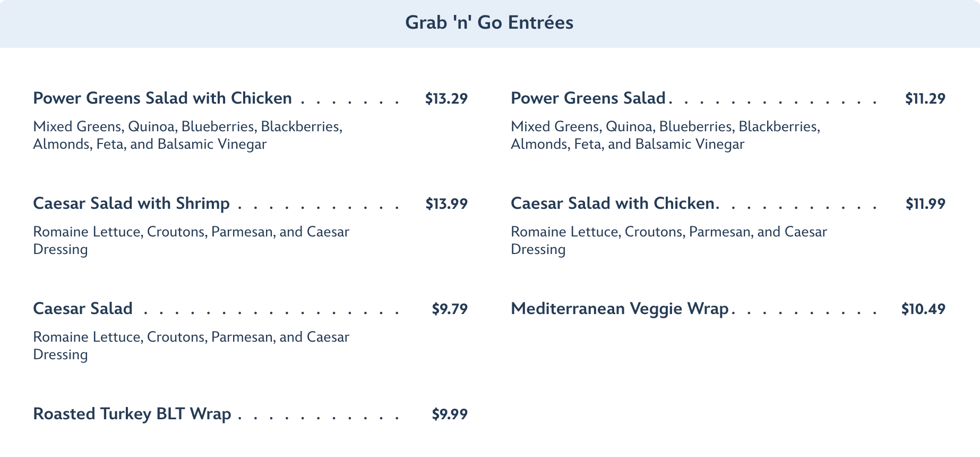Click the $11.99 price
980x457 pixels.
tap(925, 204)
